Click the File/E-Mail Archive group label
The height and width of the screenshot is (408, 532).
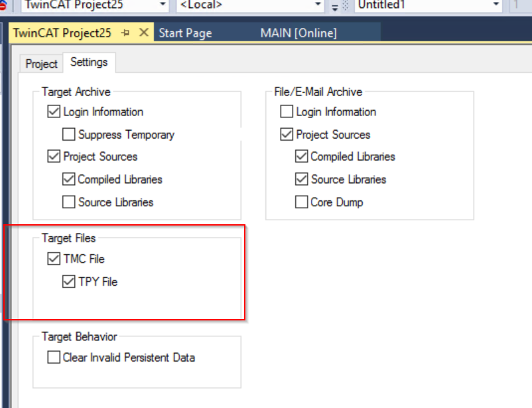click(318, 92)
